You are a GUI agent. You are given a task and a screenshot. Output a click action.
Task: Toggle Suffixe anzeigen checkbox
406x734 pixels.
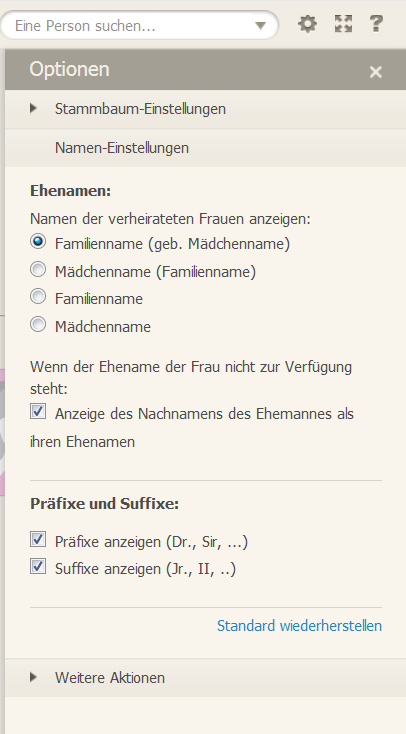pos(38,566)
